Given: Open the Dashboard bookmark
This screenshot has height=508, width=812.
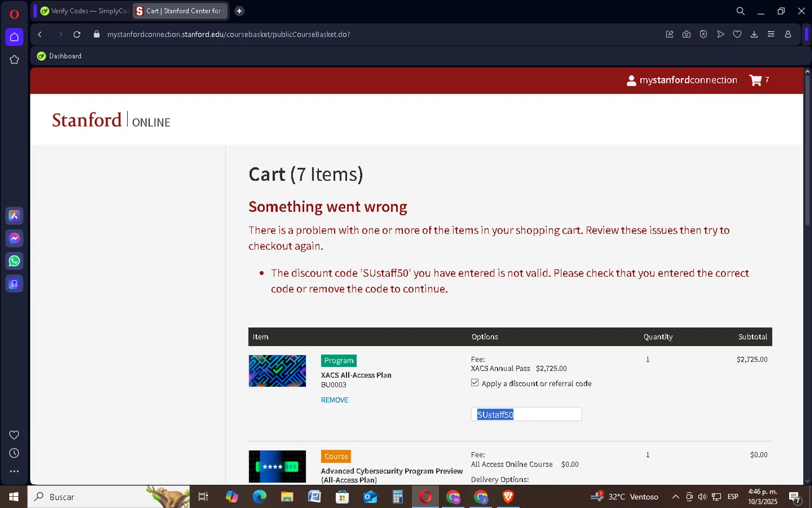Looking at the screenshot, I should click(x=60, y=56).
